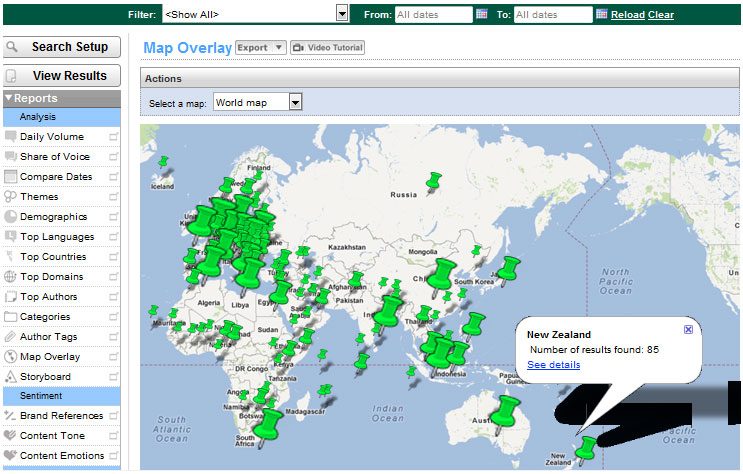Image resolution: width=743 pixels, height=474 pixels.
Task: Open the Video Tutorial
Action: coord(327,47)
